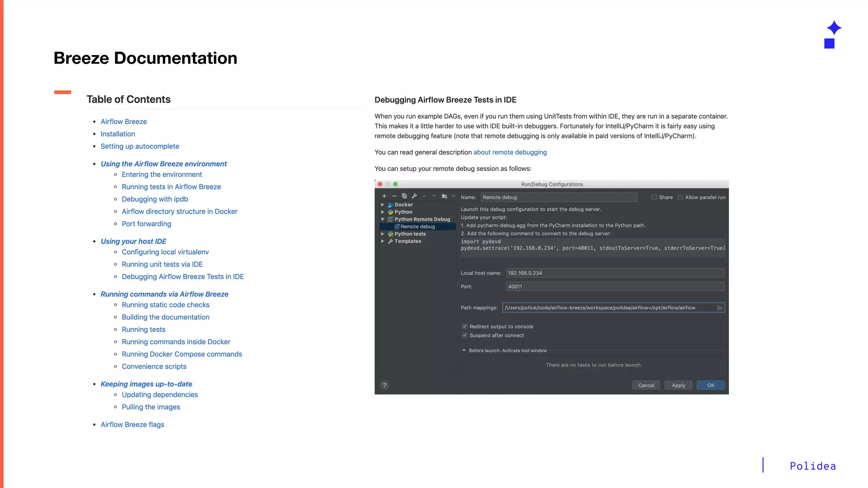
Task: Open Debugging Airflow Breeze Tests in IDE link
Action: tap(183, 277)
